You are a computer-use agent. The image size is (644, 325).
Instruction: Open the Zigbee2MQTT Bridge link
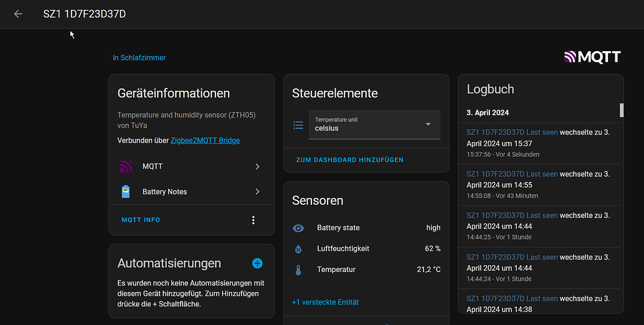(205, 141)
